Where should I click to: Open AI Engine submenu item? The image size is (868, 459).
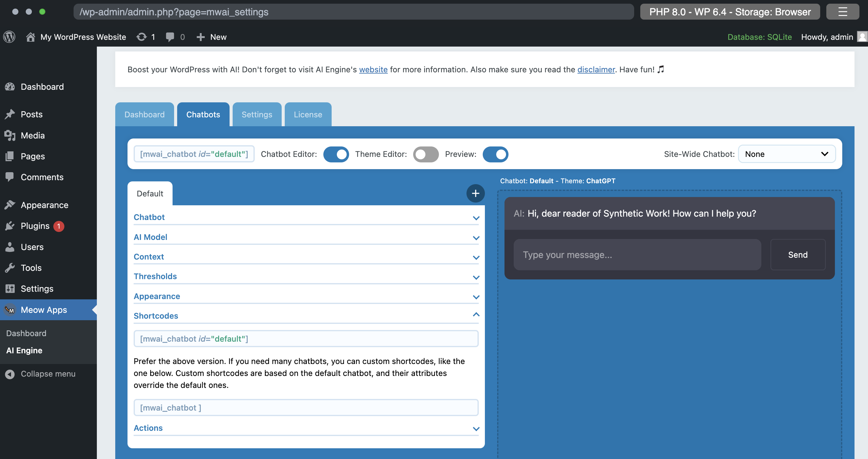tap(24, 350)
